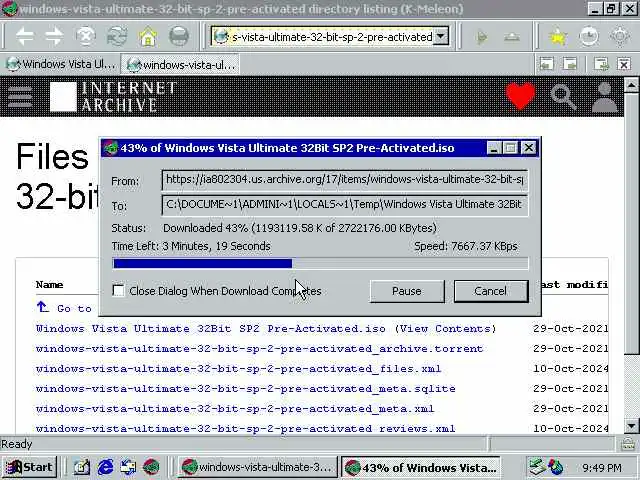Click the 'Name' column header
640x480 pixels.
pos(49,284)
